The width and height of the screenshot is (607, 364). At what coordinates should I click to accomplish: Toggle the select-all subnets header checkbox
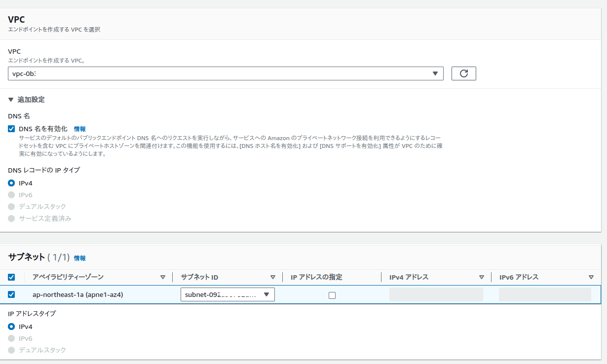coord(11,277)
